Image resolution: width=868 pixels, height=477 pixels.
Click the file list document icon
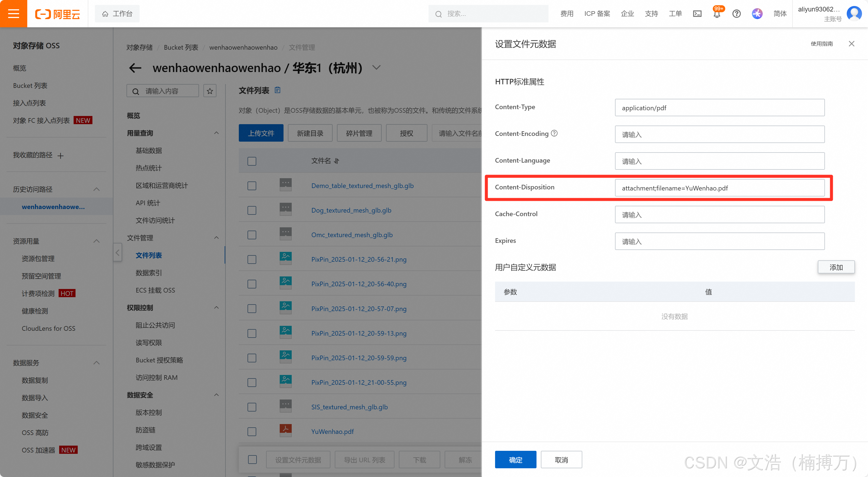click(278, 90)
